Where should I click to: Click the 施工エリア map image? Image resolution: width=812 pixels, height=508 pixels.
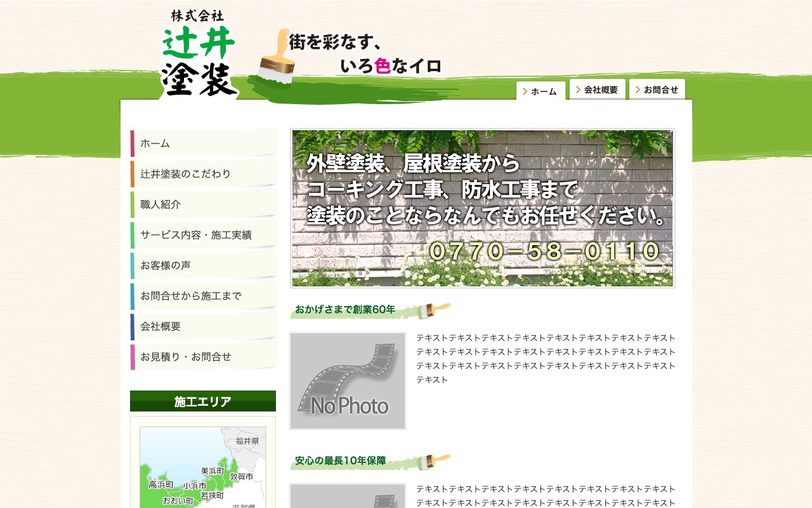point(203,467)
